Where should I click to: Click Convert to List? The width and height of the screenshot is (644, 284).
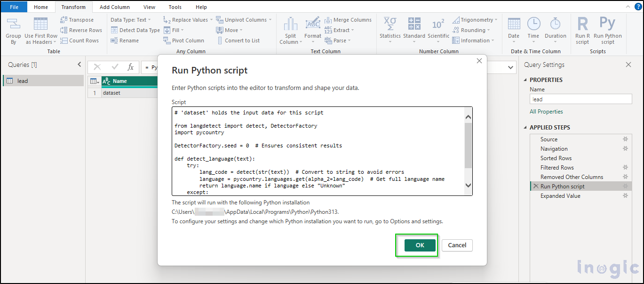[238, 41]
